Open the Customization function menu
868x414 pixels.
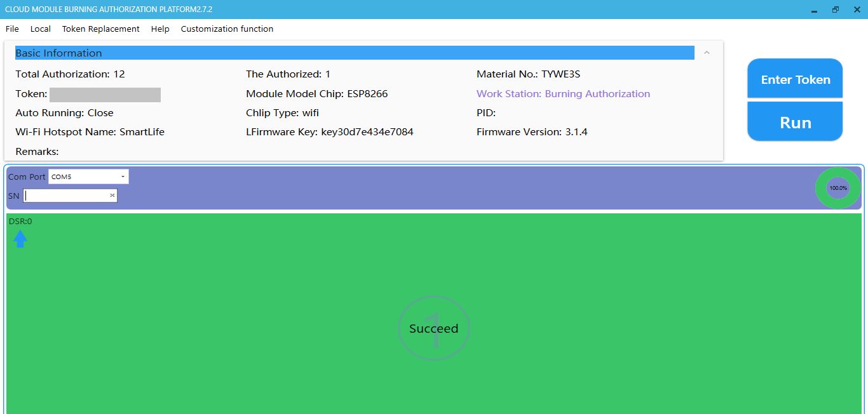[x=227, y=29]
